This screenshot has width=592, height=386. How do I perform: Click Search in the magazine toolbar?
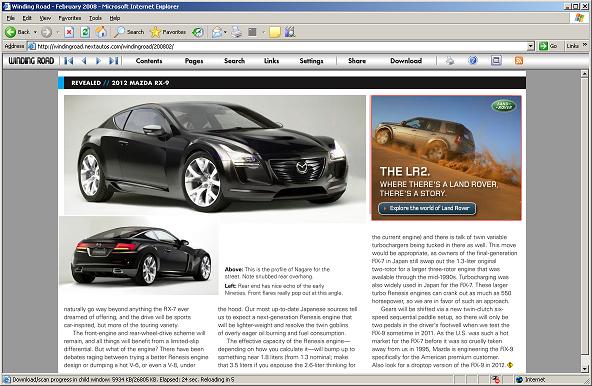point(234,61)
